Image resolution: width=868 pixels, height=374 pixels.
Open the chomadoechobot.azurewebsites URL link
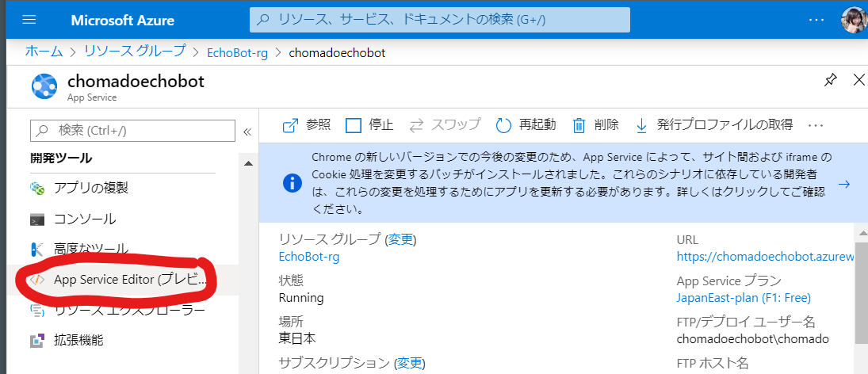pos(767,257)
